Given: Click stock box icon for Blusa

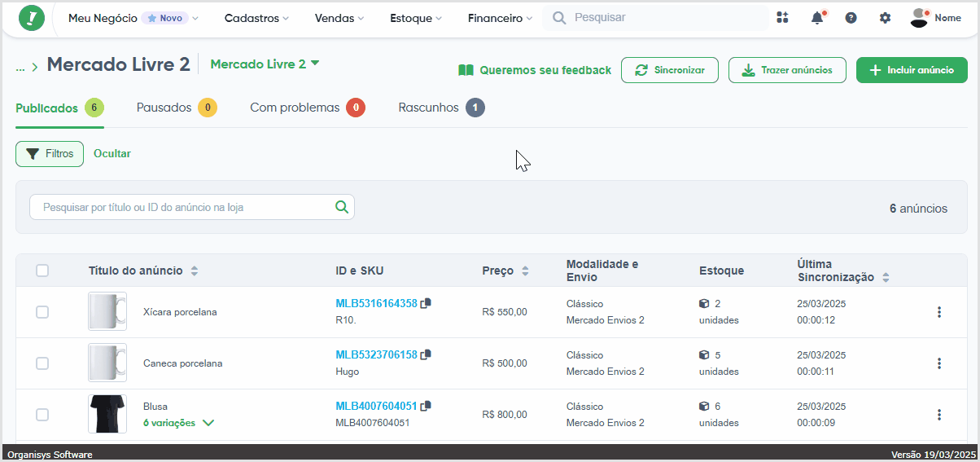Looking at the screenshot, I should click(x=704, y=407).
